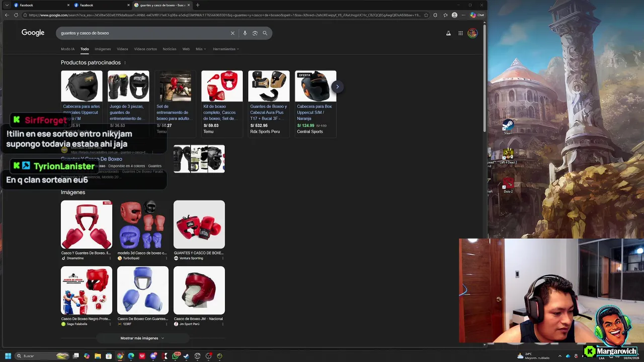Open the weather widget showing 24°C
The height and width of the screenshot is (362, 644).
(x=534, y=356)
